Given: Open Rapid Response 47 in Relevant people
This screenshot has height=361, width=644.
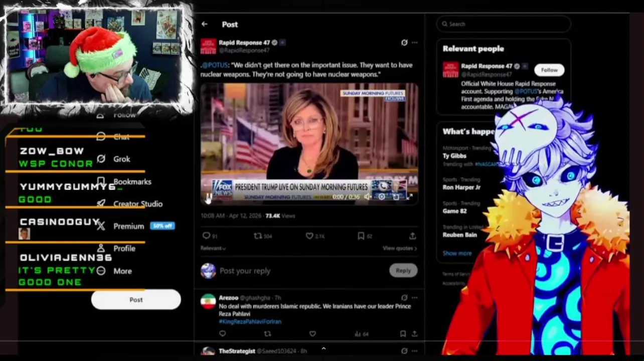Looking at the screenshot, I should 487,66.
